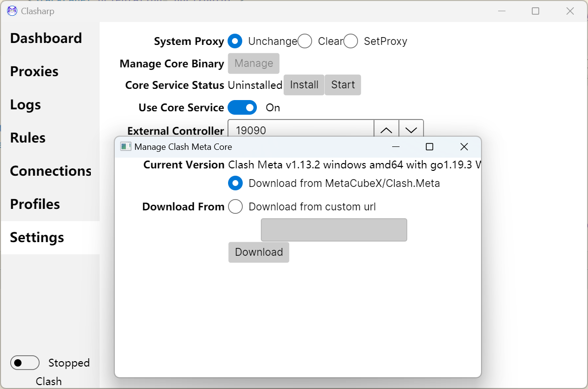Decrease the External Controller port value
Viewport: 588px width, 389px height.
(x=411, y=130)
